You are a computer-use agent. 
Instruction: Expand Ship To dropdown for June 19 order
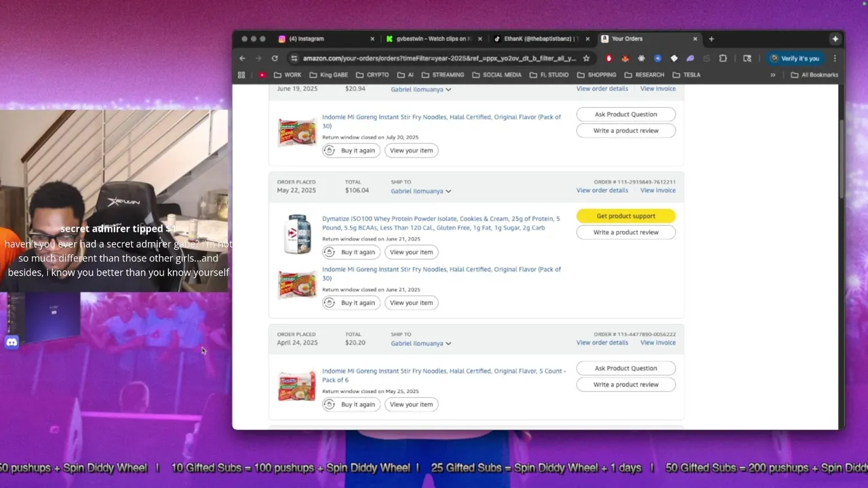pos(421,89)
